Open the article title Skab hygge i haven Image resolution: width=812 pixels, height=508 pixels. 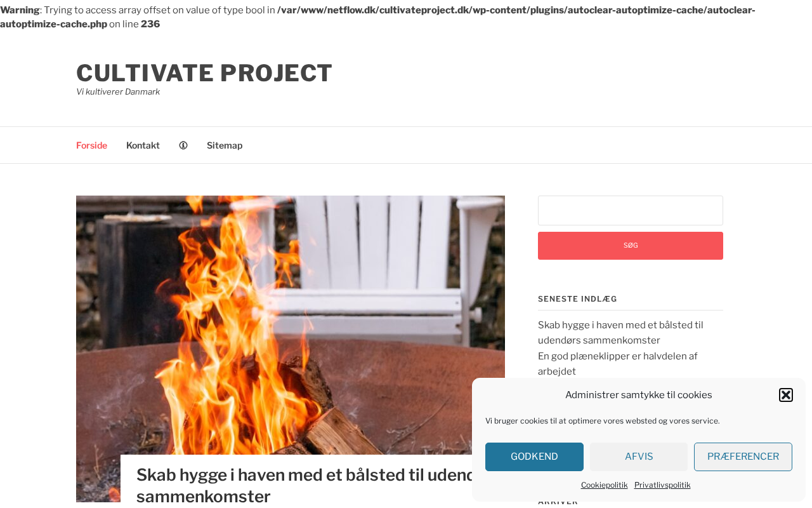304,485
